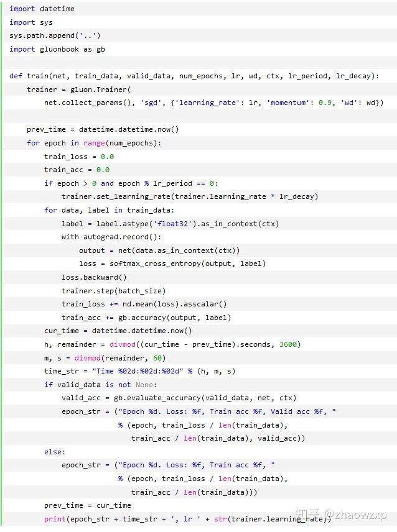Screen dimensions: 397x532
Task: Click 'for epoch in range(num_epochs):' line
Action: click(x=94, y=143)
